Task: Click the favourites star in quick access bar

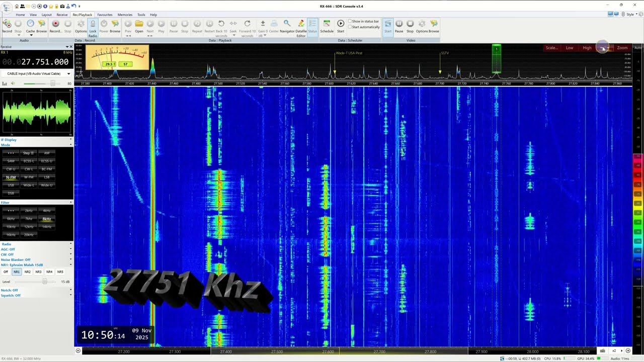Action: (51, 6)
